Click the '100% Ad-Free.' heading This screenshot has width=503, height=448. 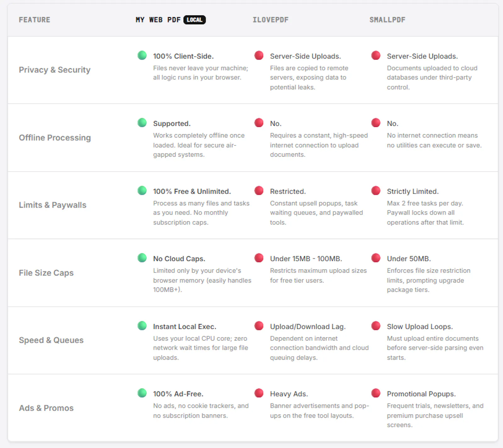[178, 394]
